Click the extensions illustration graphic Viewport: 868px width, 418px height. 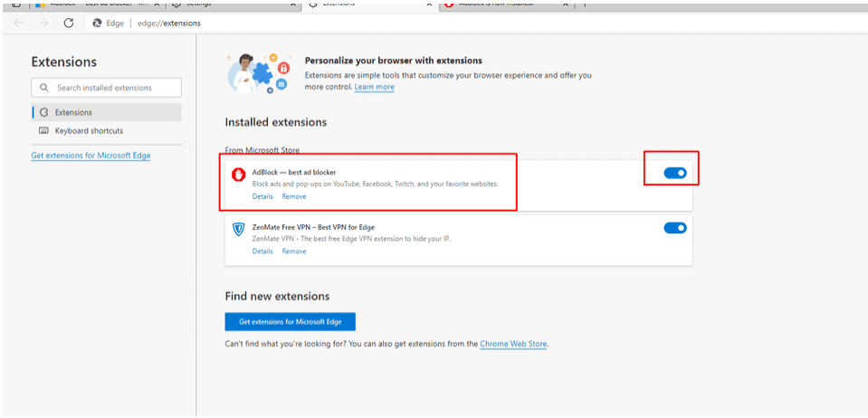(x=259, y=73)
